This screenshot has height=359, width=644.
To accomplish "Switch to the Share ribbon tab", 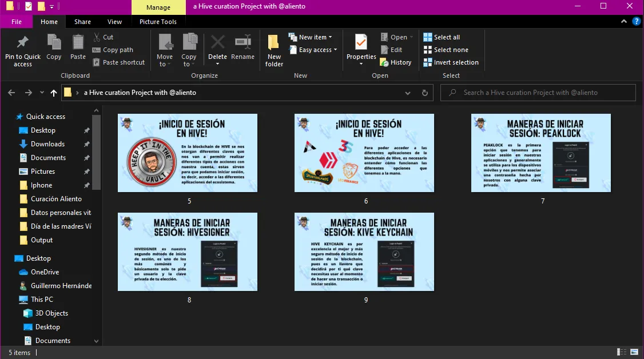I will point(82,22).
